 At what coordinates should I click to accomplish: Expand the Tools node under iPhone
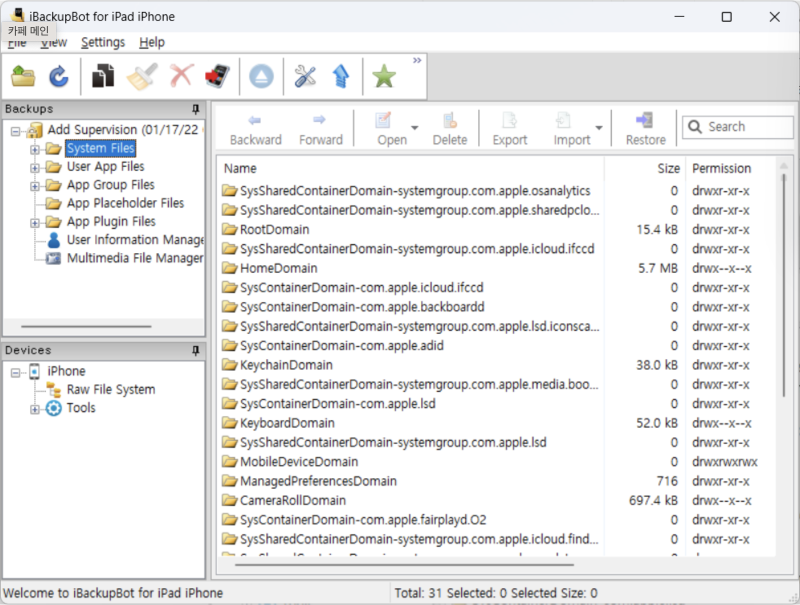(x=35, y=408)
